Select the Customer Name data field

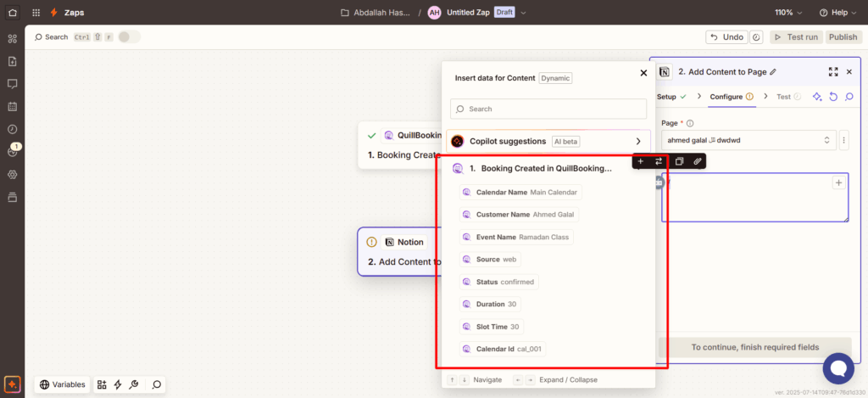[520, 215]
